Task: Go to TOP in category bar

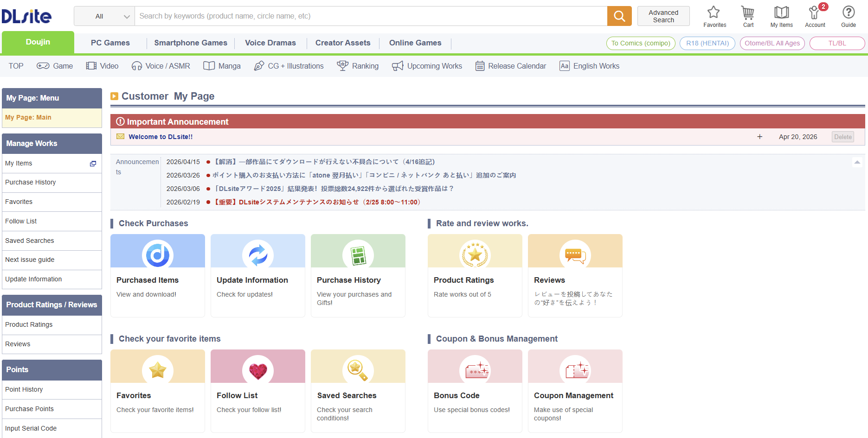Action: (16, 66)
